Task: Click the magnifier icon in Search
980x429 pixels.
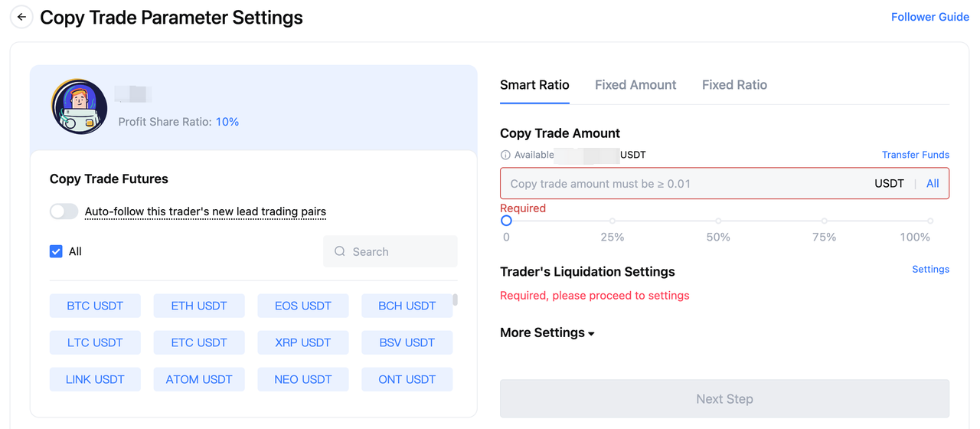Action: point(340,251)
